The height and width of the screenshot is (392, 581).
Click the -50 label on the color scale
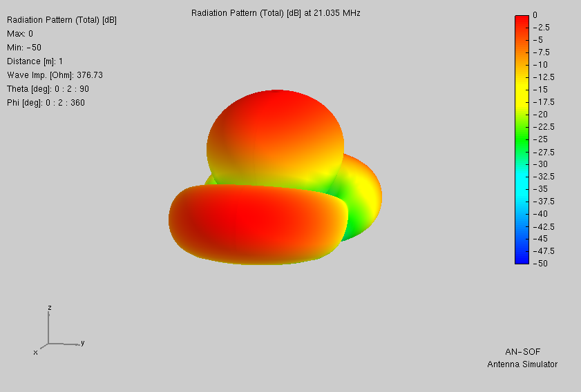540,263
